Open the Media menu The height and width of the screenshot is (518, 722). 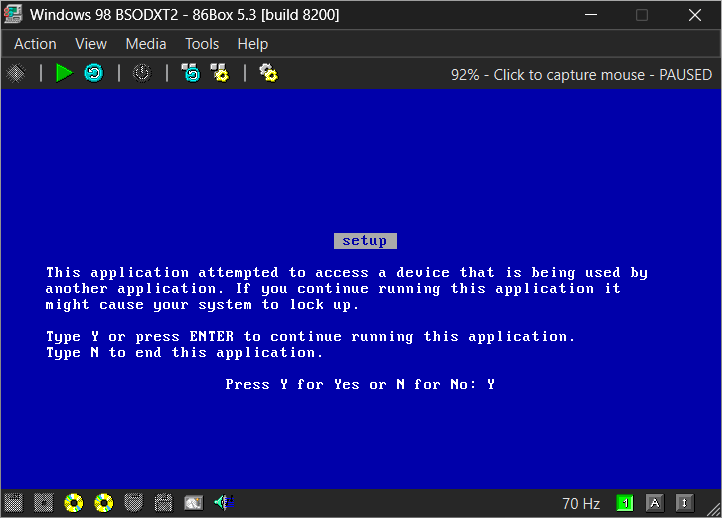146,44
